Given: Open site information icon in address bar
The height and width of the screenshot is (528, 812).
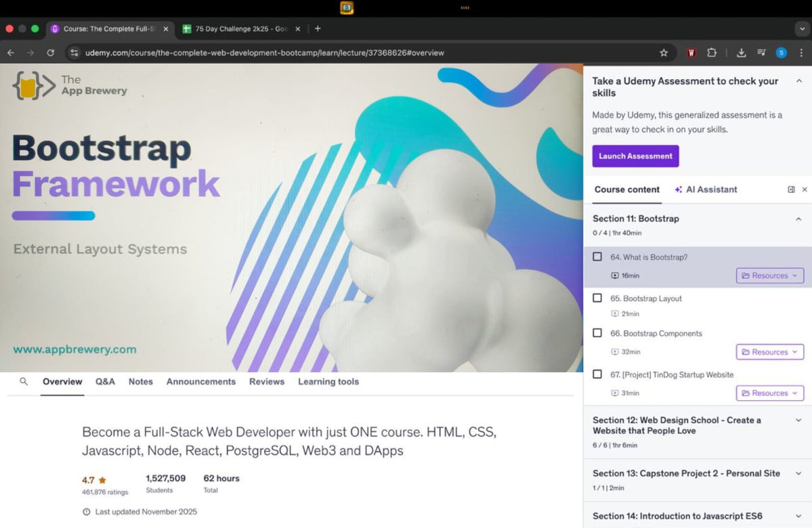Looking at the screenshot, I should (x=74, y=53).
